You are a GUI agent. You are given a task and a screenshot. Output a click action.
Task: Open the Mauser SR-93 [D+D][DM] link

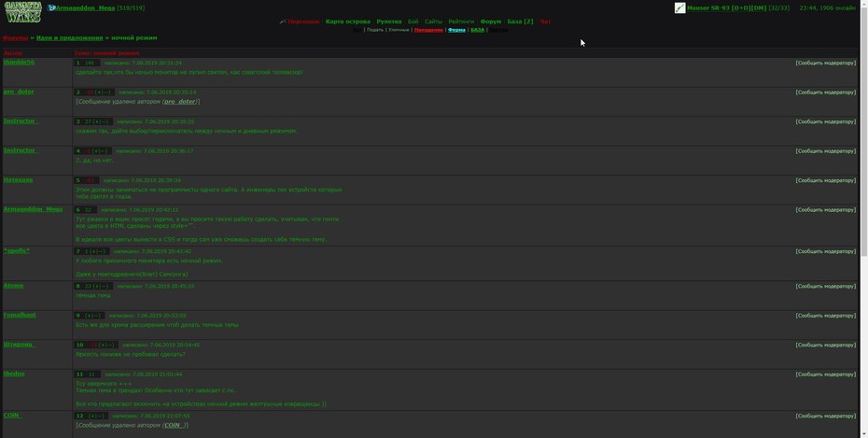[x=727, y=8]
